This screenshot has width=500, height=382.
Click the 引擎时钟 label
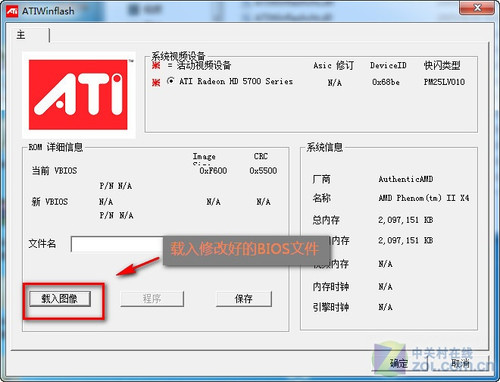[331, 307]
